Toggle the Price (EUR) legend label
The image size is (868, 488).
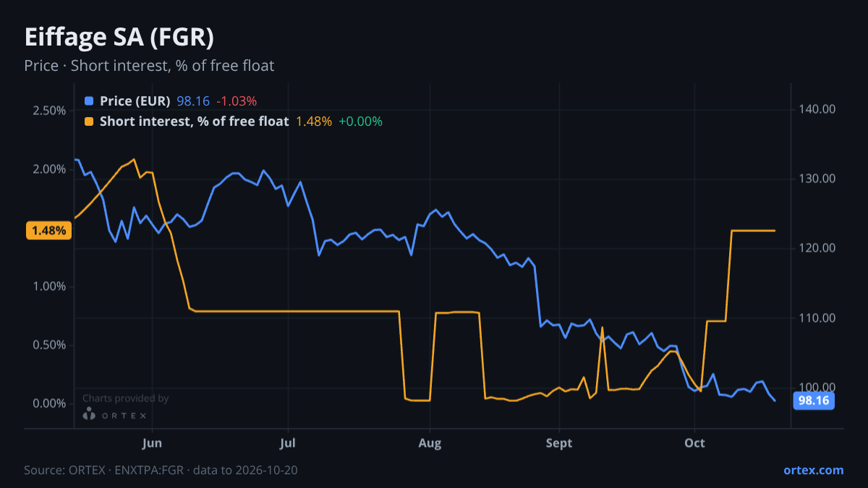click(135, 101)
